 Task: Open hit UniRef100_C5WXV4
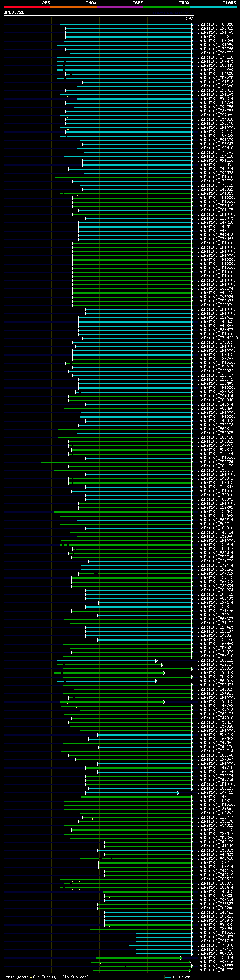215,41
